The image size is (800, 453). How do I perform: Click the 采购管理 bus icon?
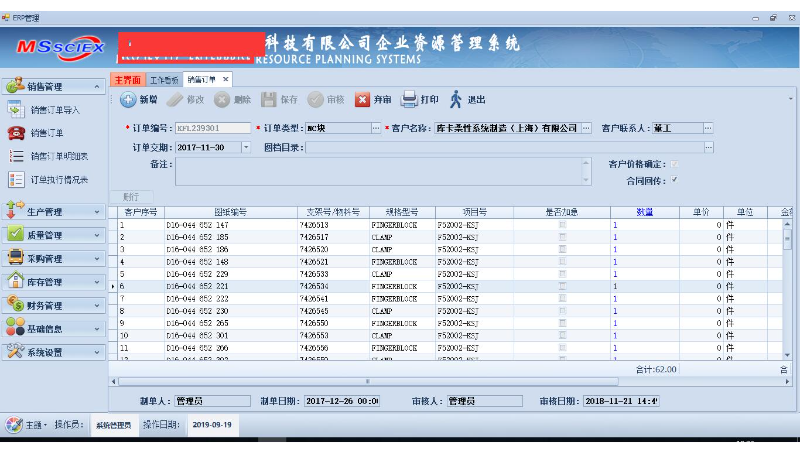pos(15,257)
